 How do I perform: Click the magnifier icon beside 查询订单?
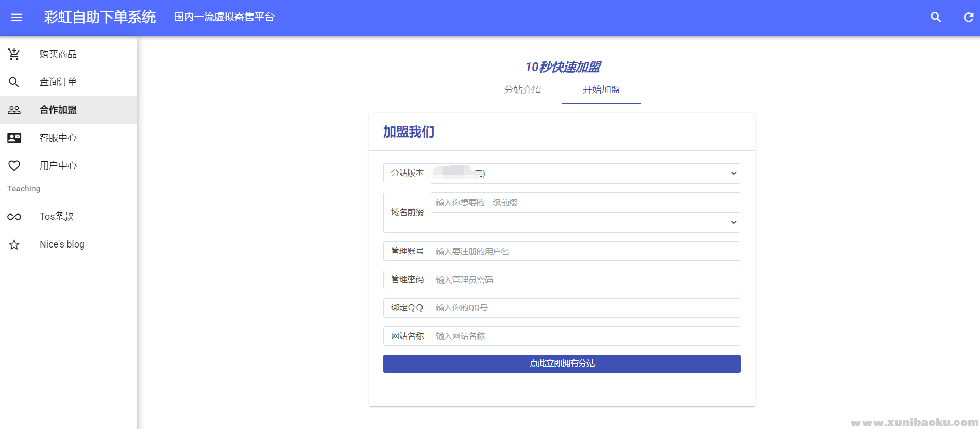(14, 82)
